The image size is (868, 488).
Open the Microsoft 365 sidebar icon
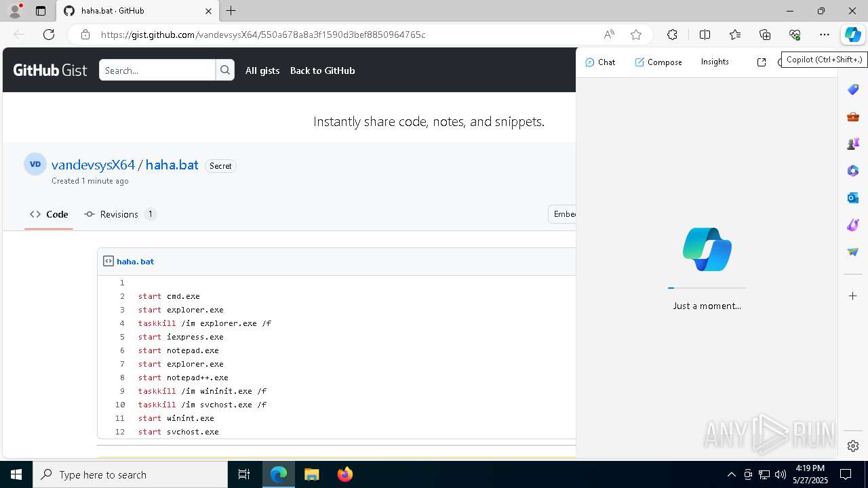(x=853, y=171)
